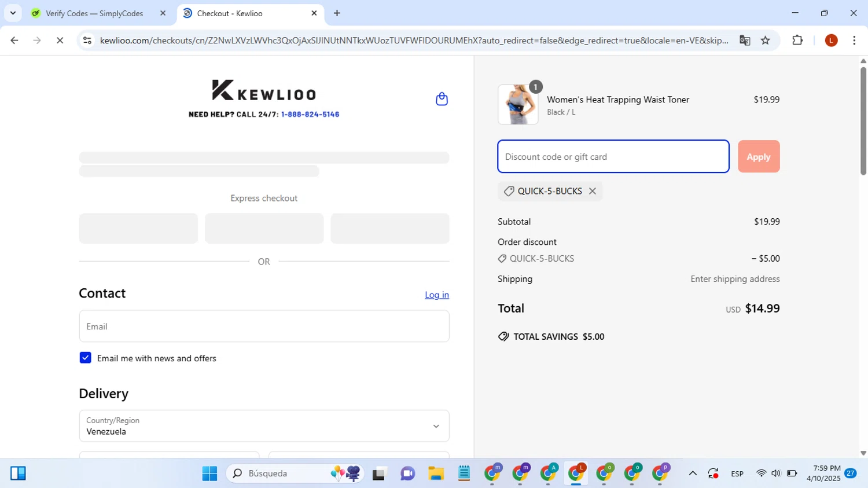Focus the Discount code or gift card field
The image size is (868, 488).
point(613,156)
